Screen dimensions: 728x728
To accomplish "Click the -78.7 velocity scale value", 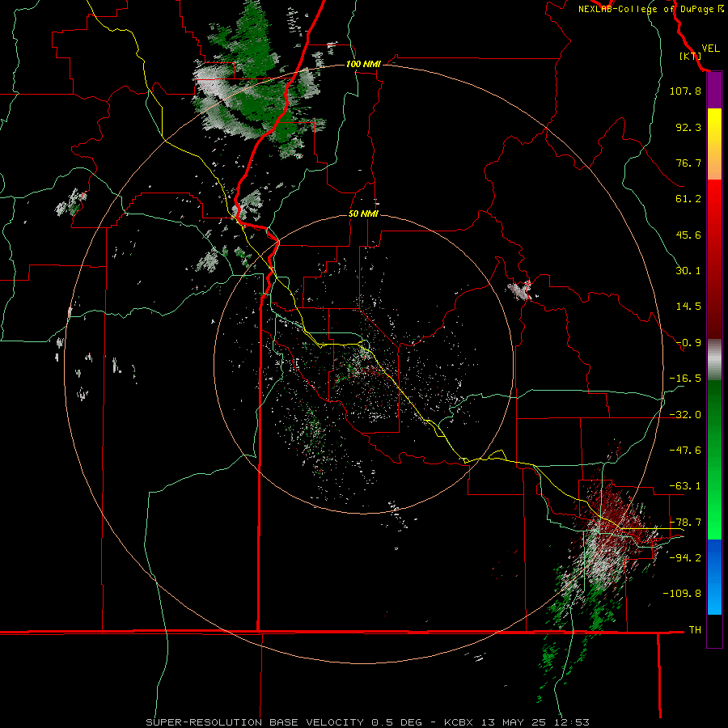I will (685, 523).
